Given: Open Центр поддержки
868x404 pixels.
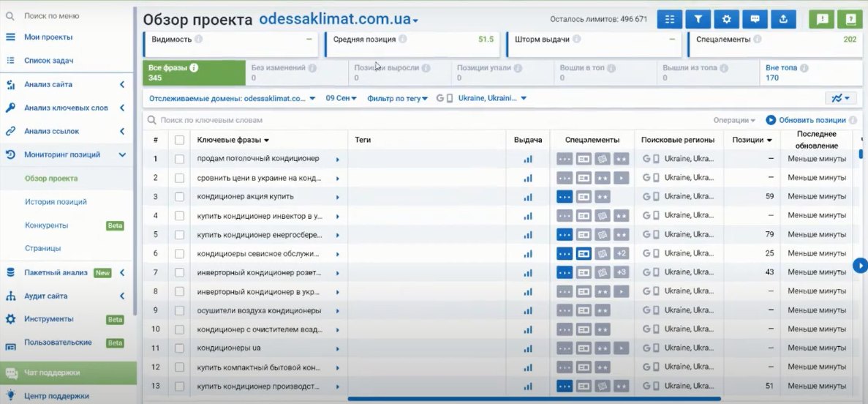Looking at the screenshot, I should pos(56,396).
